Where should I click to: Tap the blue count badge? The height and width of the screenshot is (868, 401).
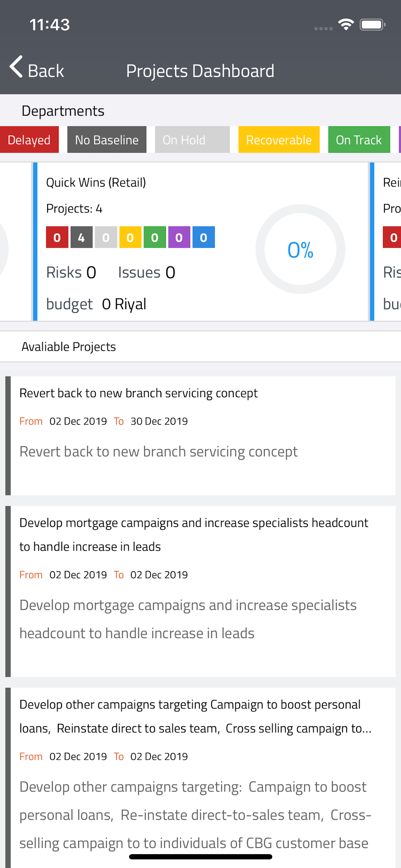click(203, 237)
